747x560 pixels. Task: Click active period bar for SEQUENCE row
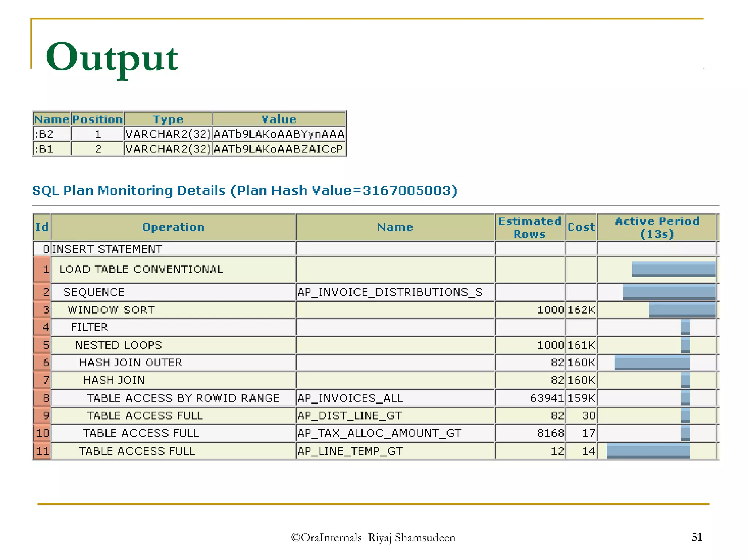coord(669,292)
